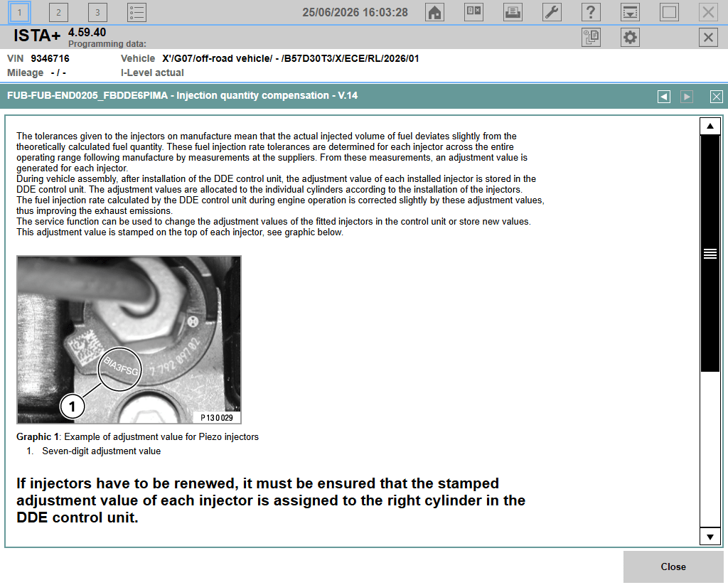Switch to session tab 2
The image size is (728, 585).
coord(58,13)
